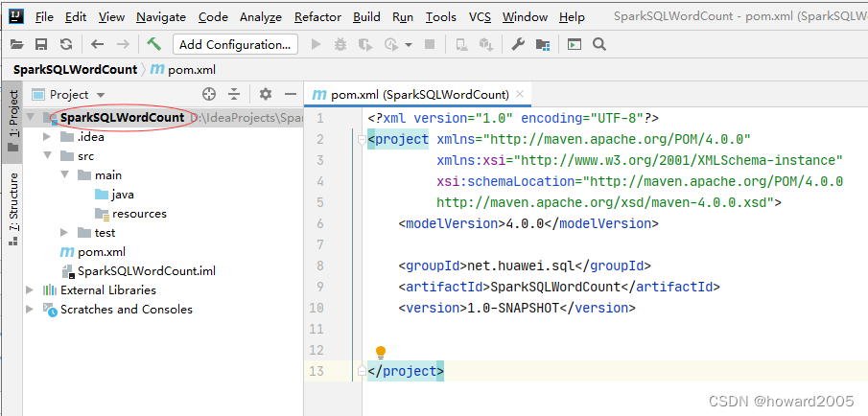Open dropdown arrow next to profiler icon

point(409,45)
